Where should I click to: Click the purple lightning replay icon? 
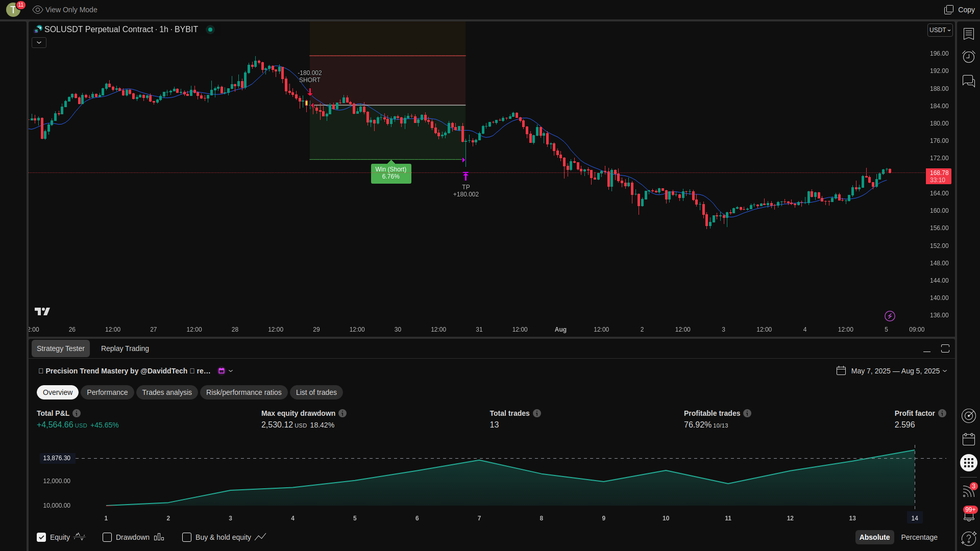click(890, 316)
